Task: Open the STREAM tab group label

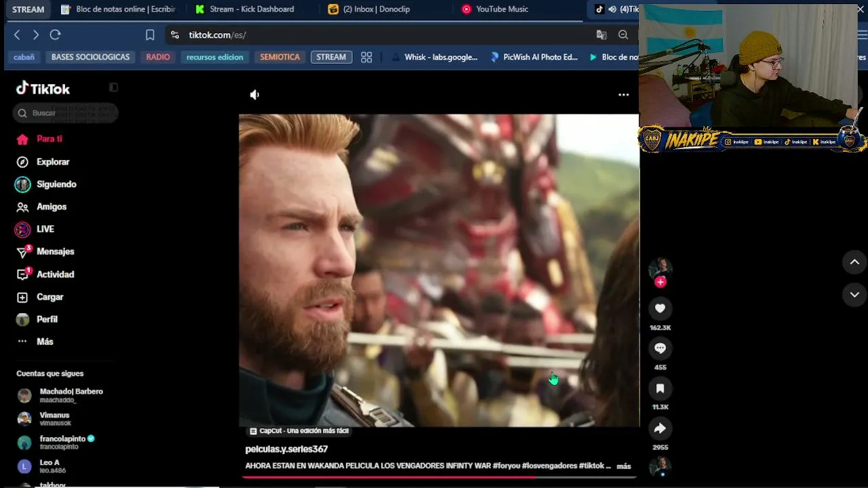Action: [x=28, y=9]
